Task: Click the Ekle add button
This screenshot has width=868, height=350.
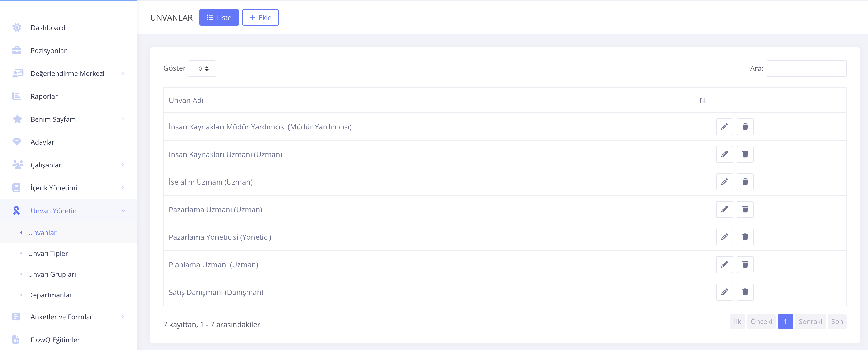Action: 260,17
